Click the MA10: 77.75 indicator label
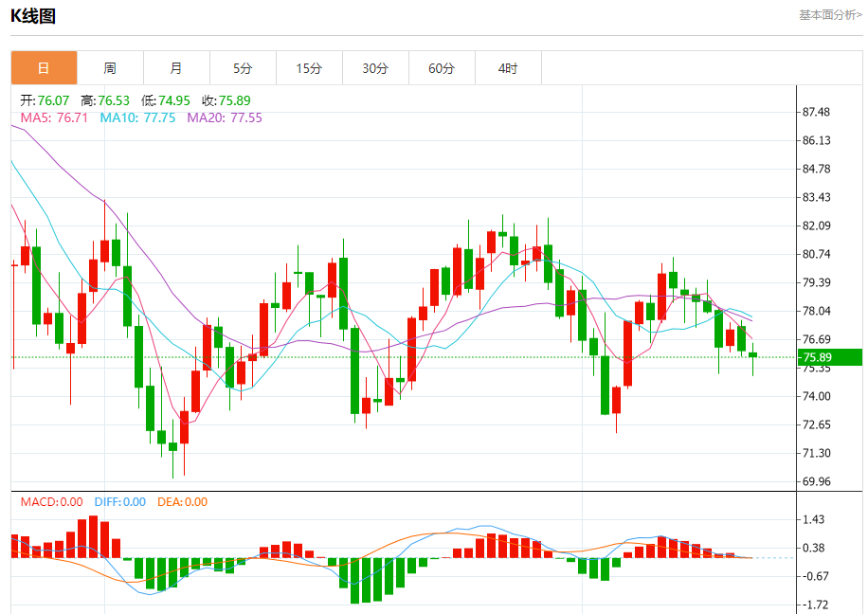 point(137,117)
